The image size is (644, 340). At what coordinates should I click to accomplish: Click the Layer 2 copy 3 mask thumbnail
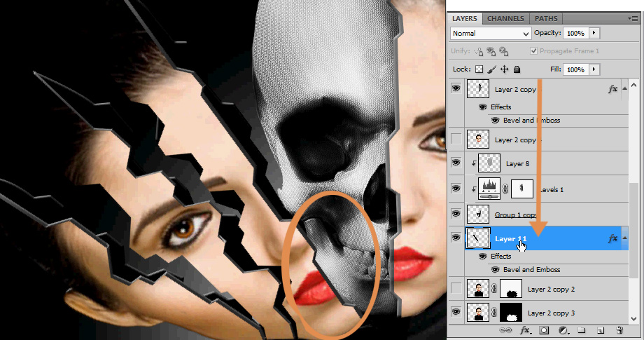(511, 313)
